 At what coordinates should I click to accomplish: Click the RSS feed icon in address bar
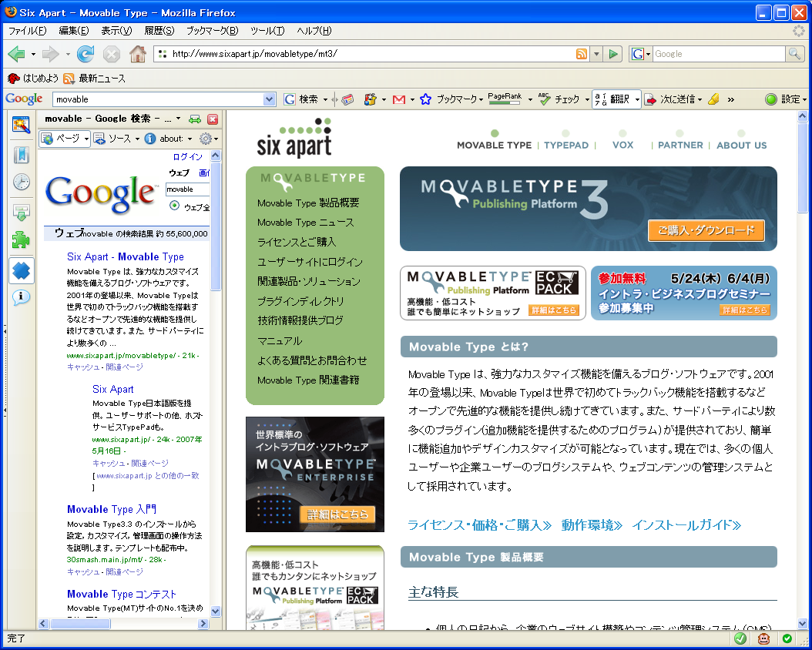pyautogui.click(x=582, y=54)
